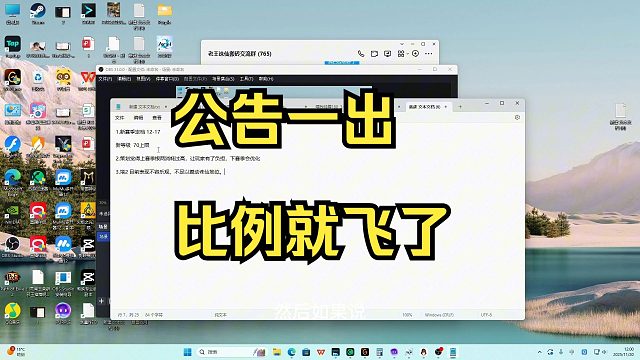The image size is (640, 360).
Task: Click the line and column indicator in Notepad
Action: [x=128, y=315]
